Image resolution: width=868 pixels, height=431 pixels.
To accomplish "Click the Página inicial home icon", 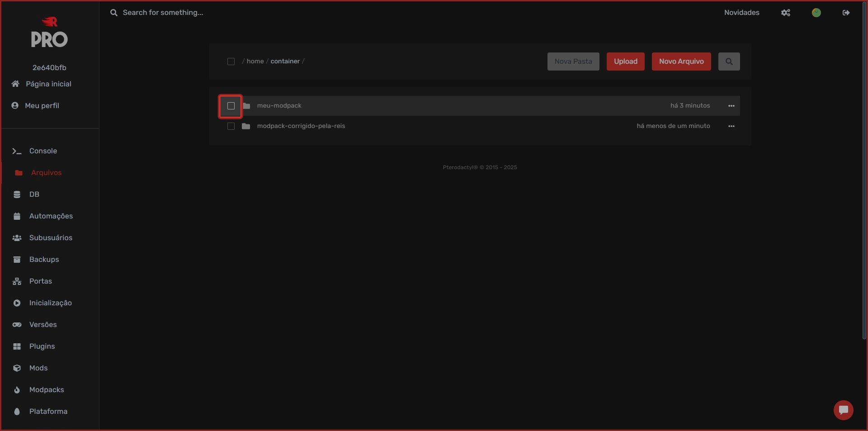I will (x=15, y=84).
